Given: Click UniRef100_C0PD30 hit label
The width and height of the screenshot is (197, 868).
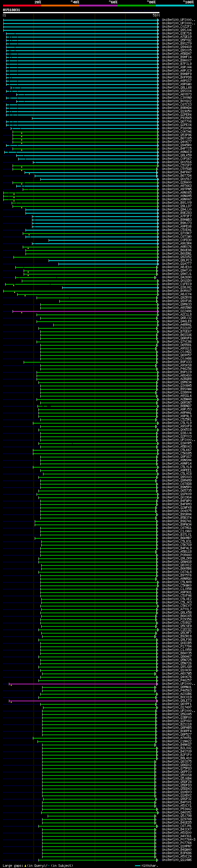Looking at the screenshot, I should [177, 240].
